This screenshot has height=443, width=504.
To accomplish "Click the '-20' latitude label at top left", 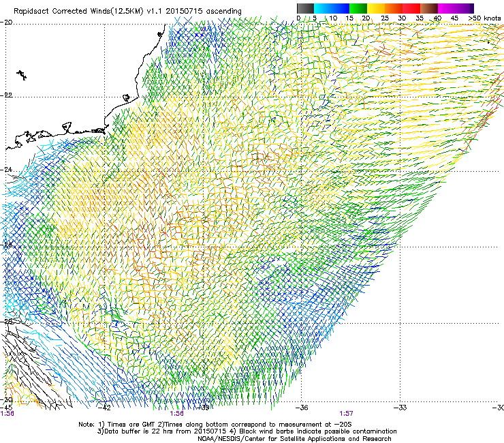I will click(6, 22).
